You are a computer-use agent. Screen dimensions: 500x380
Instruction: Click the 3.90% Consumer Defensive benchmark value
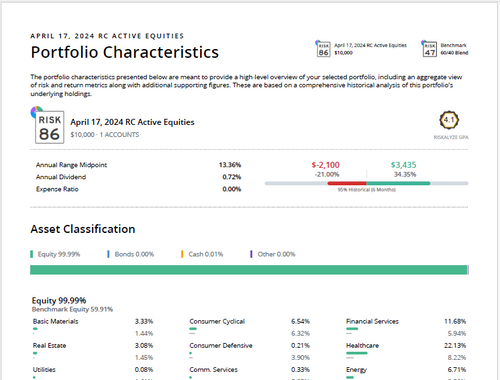coord(300,358)
